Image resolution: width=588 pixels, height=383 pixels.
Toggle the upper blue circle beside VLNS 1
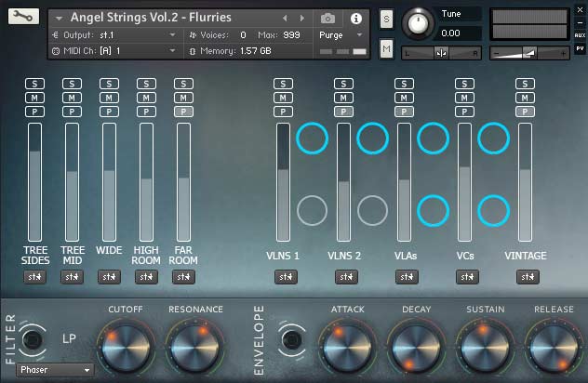click(312, 139)
